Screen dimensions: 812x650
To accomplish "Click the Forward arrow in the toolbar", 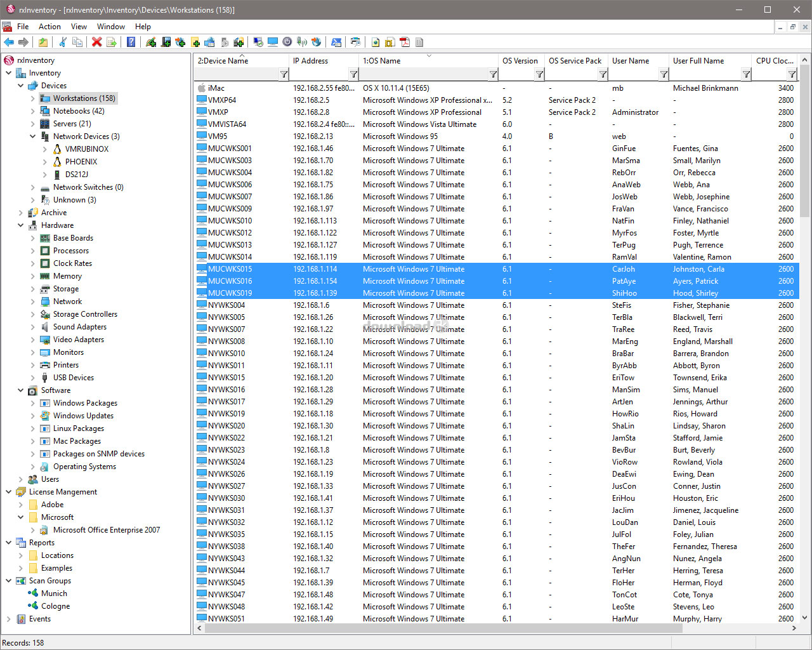I will [23, 42].
